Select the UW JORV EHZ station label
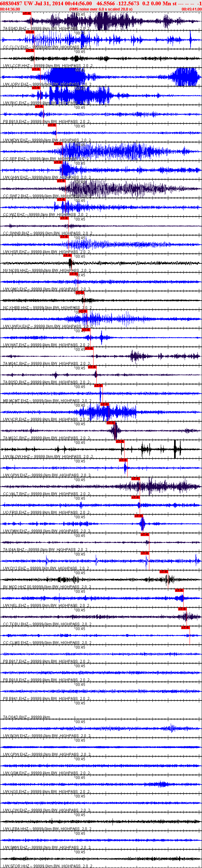The height and width of the screenshot is (868, 202). (x=47, y=84)
